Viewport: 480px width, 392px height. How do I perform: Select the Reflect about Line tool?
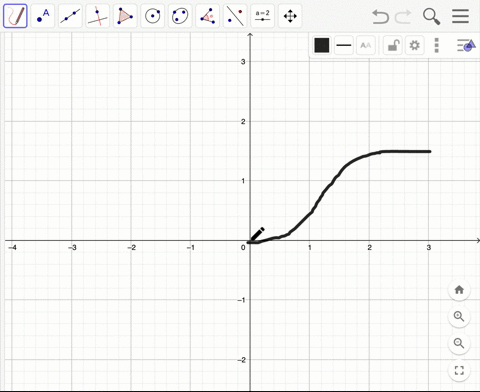click(235, 16)
